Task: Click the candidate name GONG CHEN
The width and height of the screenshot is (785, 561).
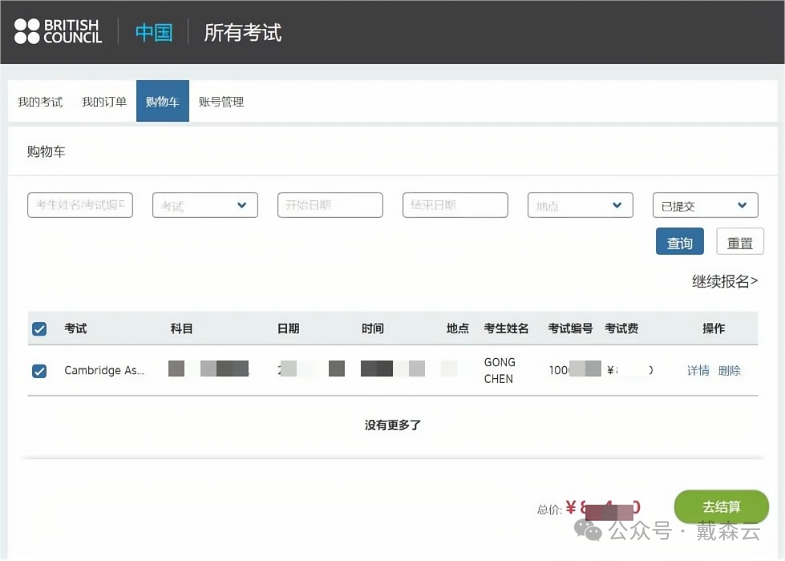Action: (499, 370)
